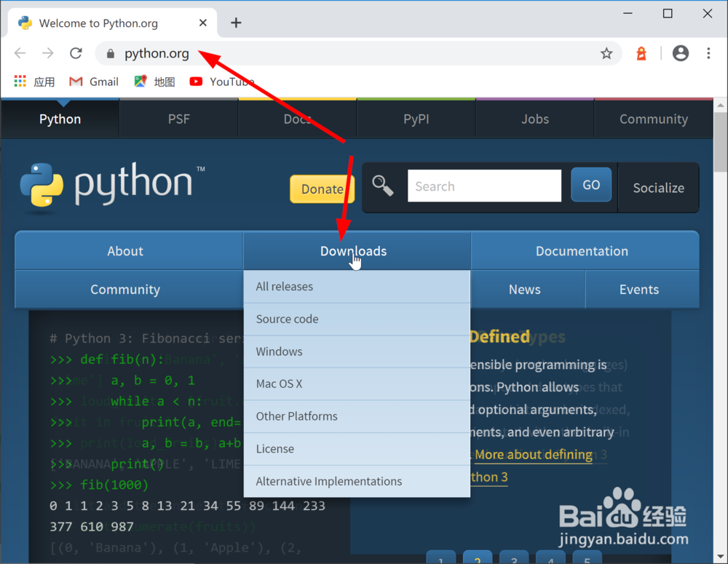Screen dimensions: 728x564
Task: Follow the More about defining link
Action: click(x=534, y=454)
